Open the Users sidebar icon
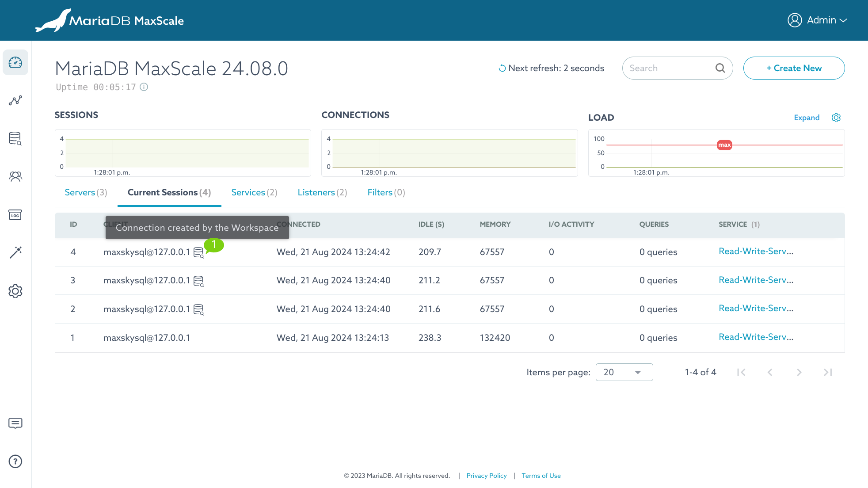The width and height of the screenshot is (868, 488). click(x=15, y=177)
